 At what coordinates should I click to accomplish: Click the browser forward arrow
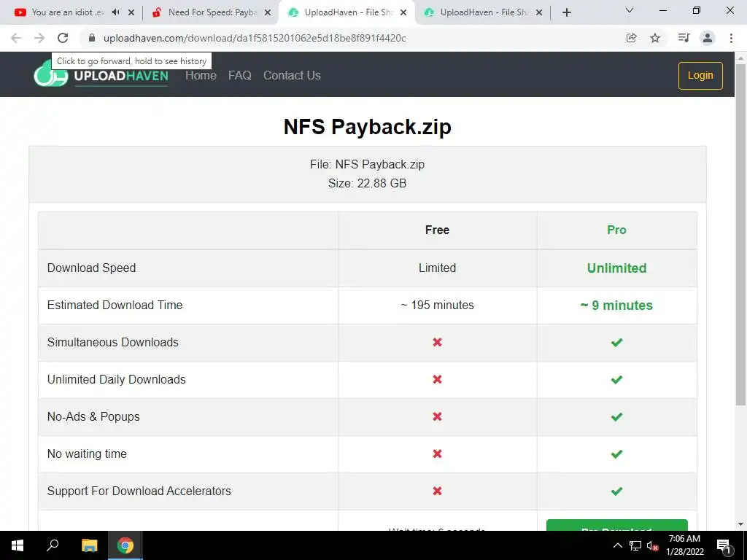pos(39,38)
